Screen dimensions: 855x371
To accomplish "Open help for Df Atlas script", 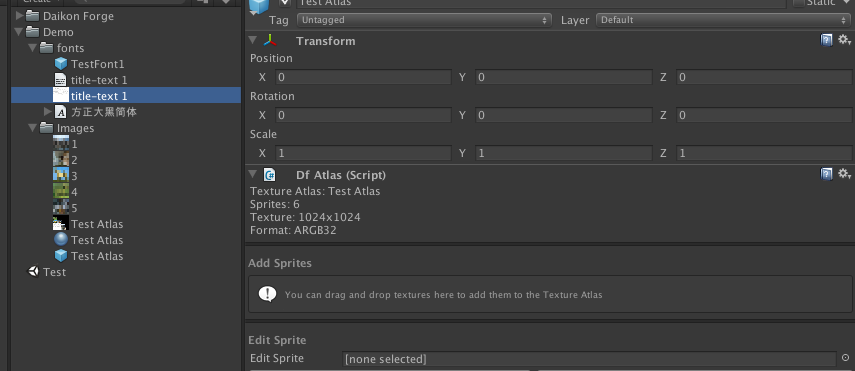I will [x=827, y=173].
